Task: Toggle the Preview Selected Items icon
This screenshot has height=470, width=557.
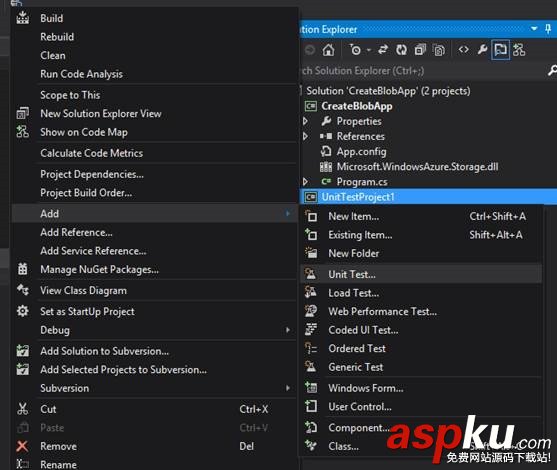Action: coord(500,50)
